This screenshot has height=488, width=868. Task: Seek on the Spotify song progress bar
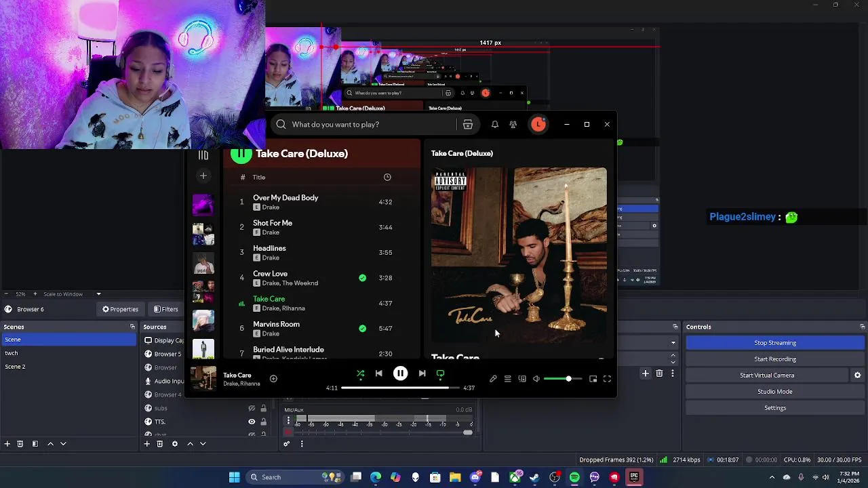coord(400,388)
